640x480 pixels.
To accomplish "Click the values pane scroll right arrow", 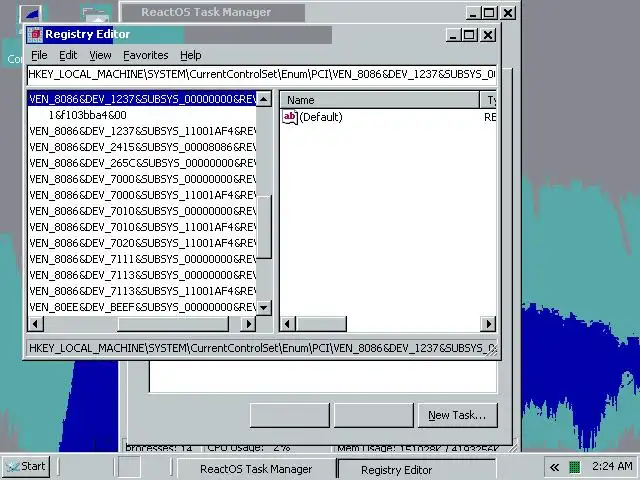I will point(488,324).
